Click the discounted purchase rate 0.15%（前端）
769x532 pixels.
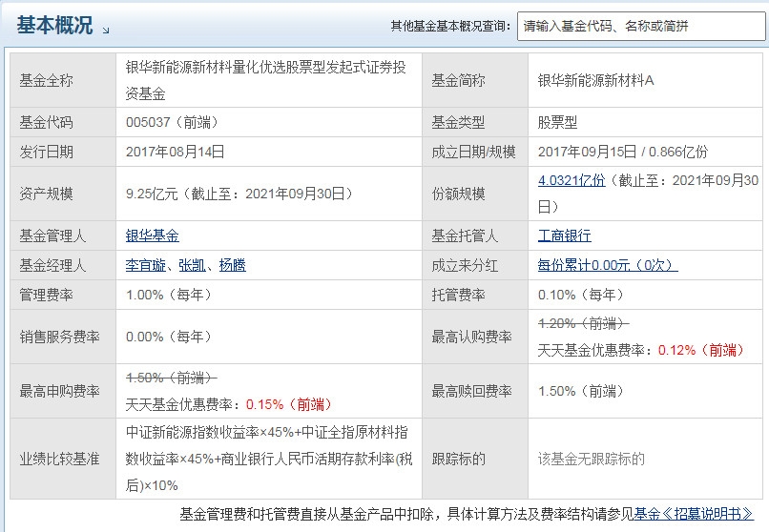tap(289, 404)
